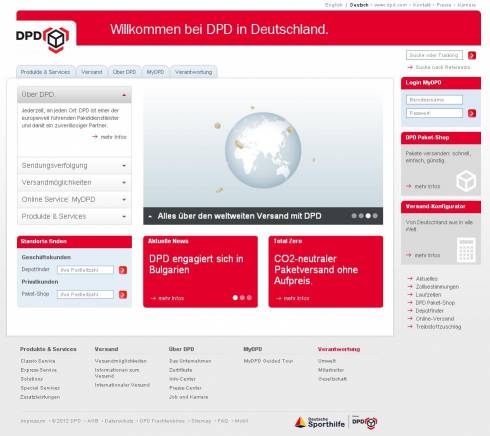Viewport: 490px width, 436px height.
Task: Click the Paket-Shop postcode field
Action: click(x=85, y=294)
